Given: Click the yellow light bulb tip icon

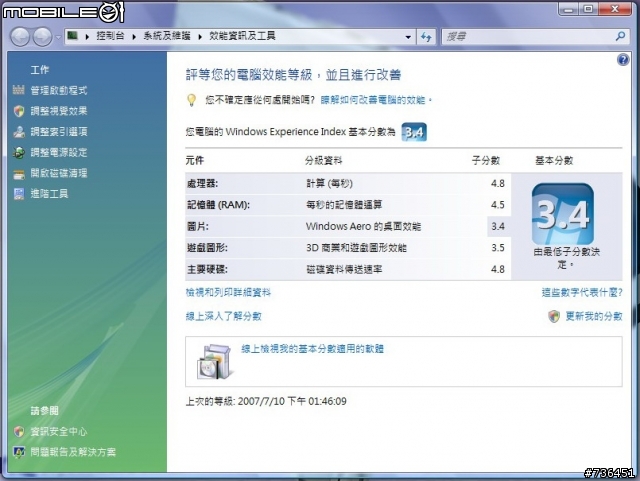Looking at the screenshot, I should 191,100.
